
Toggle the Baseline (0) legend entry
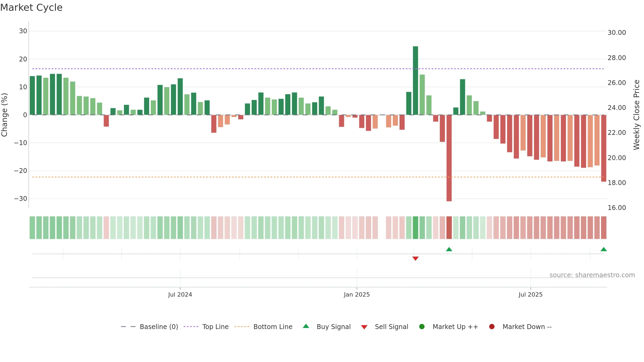pos(149,327)
